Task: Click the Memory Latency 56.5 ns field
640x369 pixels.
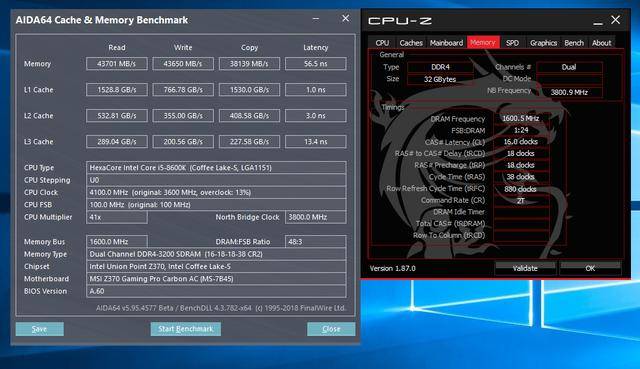Action: point(316,64)
